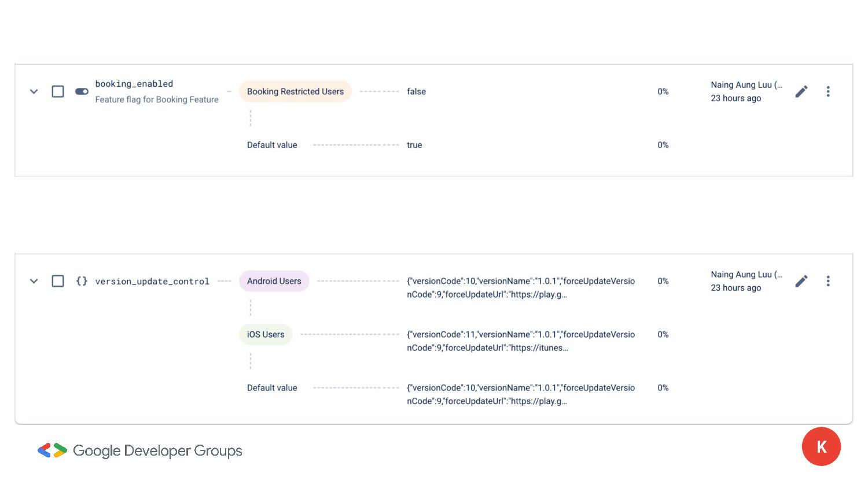Collapse the version_update_control parameter row
The height and width of the screenshot is (488, 868).
(x=34, y=281)
